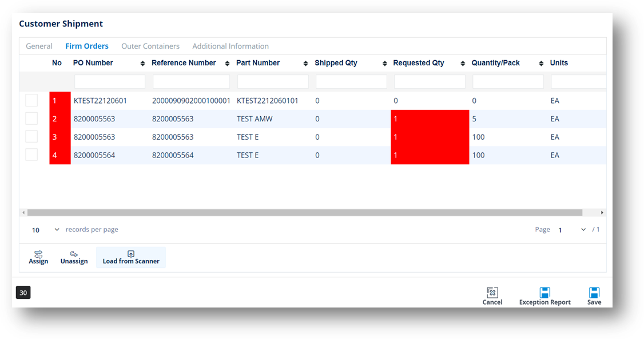The width and height of the screenshot is (644, 339).
Task: Click the Unassign icon
Action: 73,257
